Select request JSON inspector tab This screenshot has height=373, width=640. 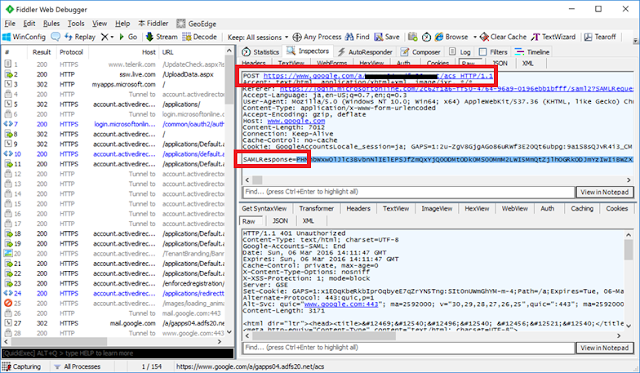[500, 63]
